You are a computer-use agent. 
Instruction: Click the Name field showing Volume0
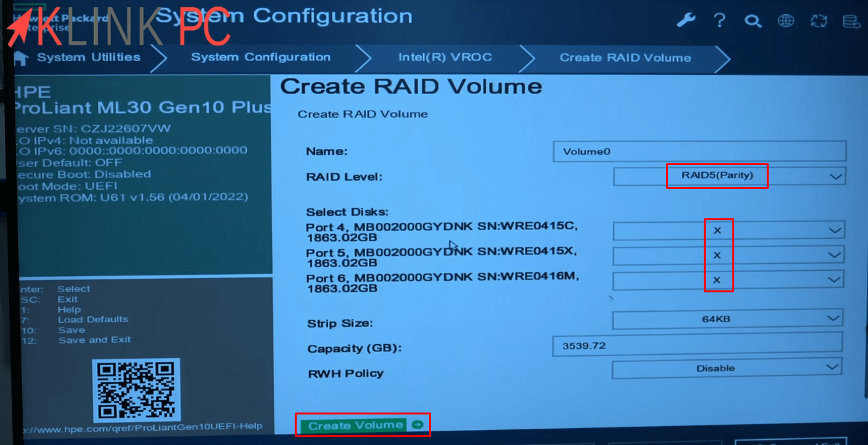(x=699, y=151)
